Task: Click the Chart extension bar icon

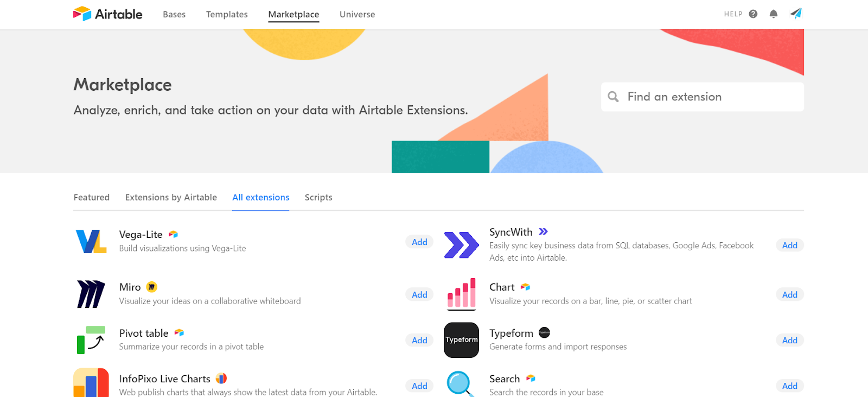Action: click(461, 294)
